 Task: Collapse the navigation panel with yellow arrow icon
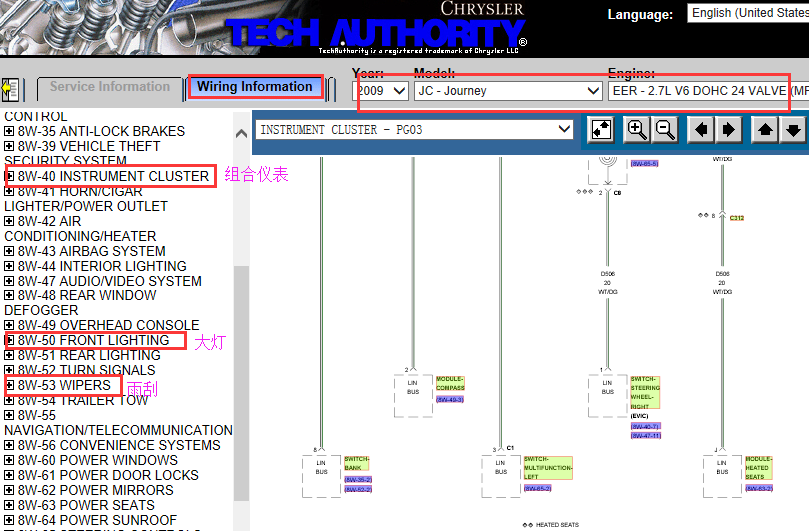tap(10, 90)
